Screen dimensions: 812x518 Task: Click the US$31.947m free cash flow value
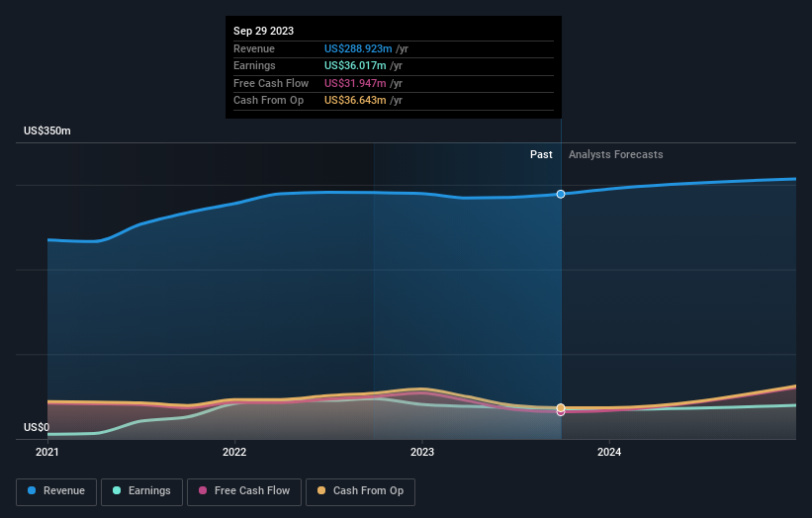[x=355, y=83]
